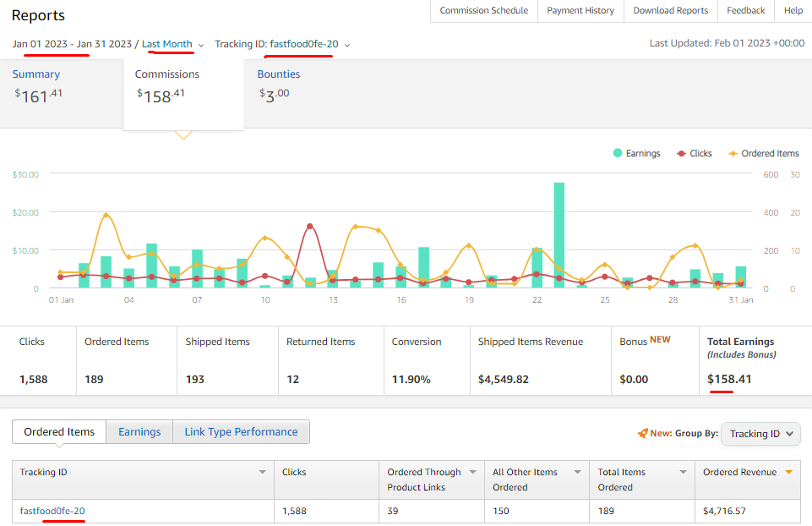Toggle the Ordered Items series in legend
Screen dimensions: 812x526
pyautogui.click(x=764, y=153)
